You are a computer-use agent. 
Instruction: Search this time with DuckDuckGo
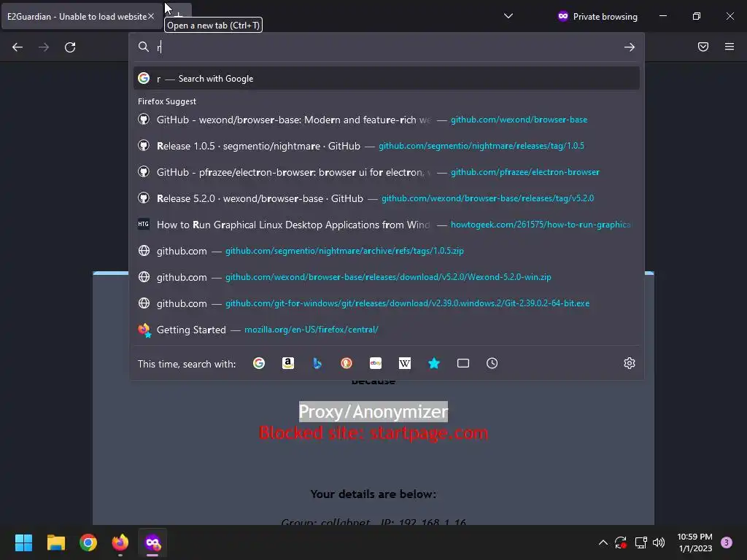[x=347, y=363]
